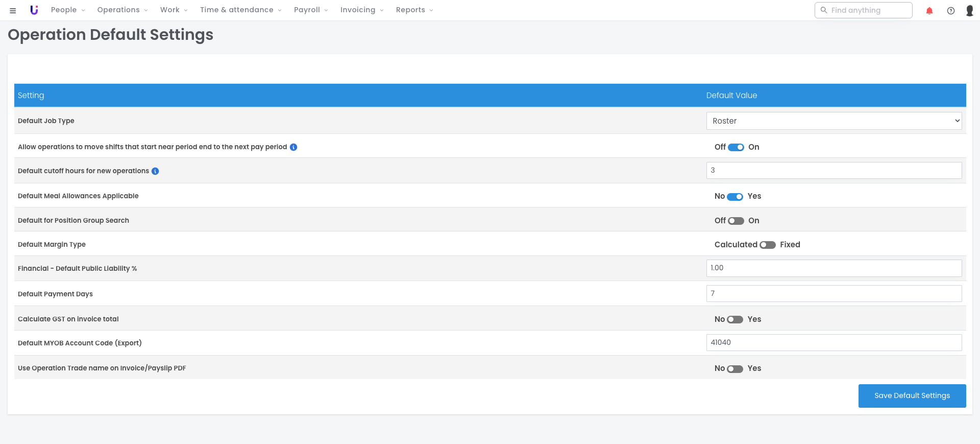
Task: Open the help question mark icon
Action: (950, 11)
